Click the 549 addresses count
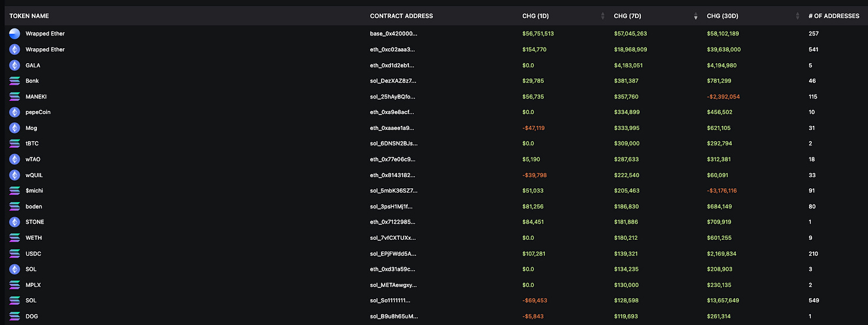 pos(813,301)
